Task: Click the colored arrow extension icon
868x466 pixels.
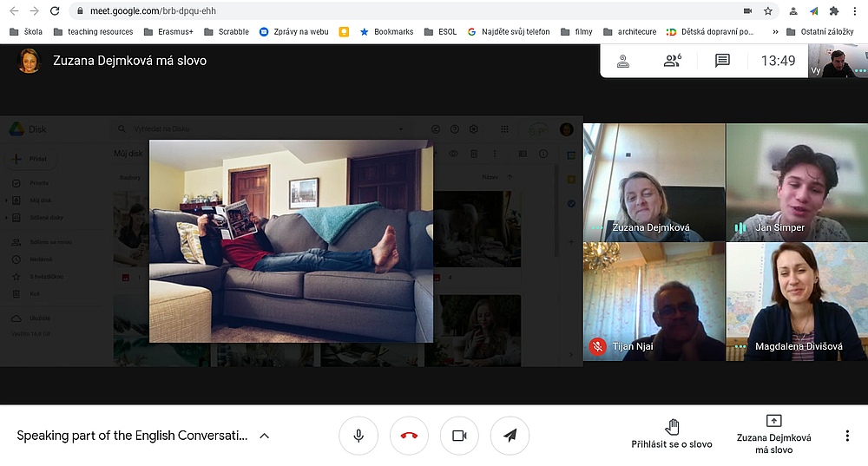Action: (814, 10)
